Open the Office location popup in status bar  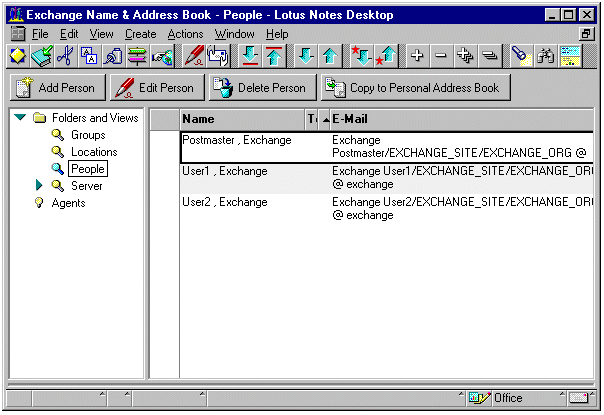pos(528,398)
